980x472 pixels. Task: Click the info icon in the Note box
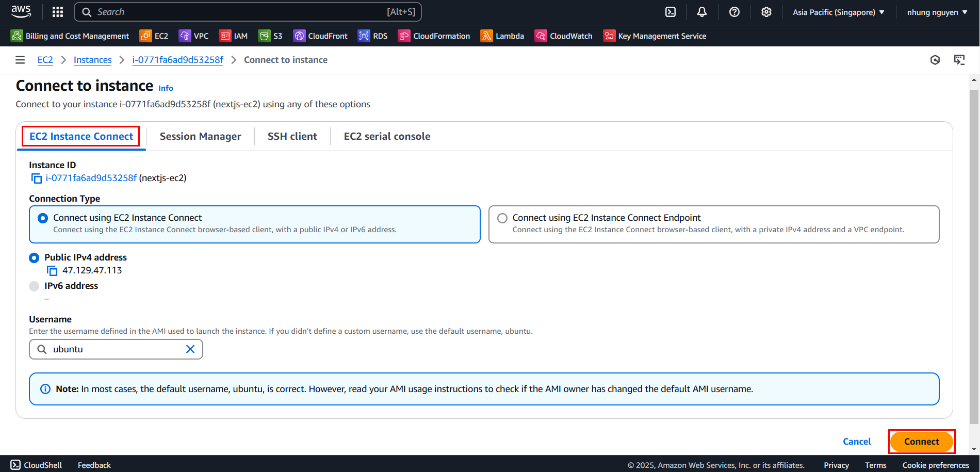coord(45,389)
